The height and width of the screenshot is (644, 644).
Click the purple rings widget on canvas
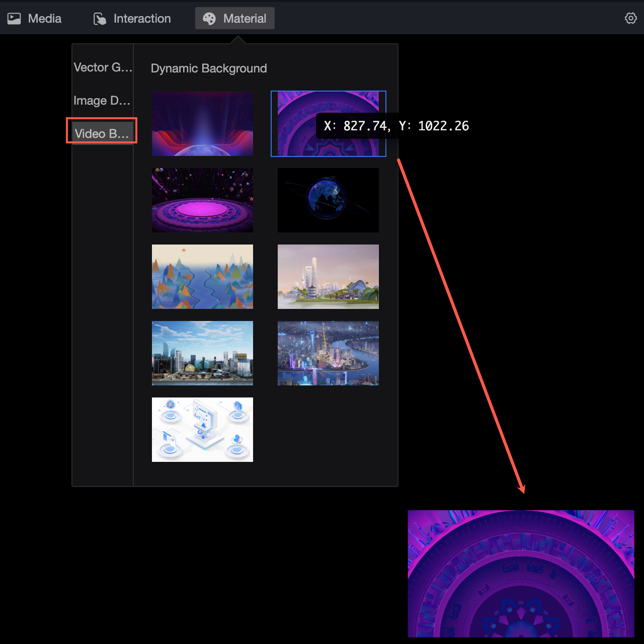[x=521, y=574]
